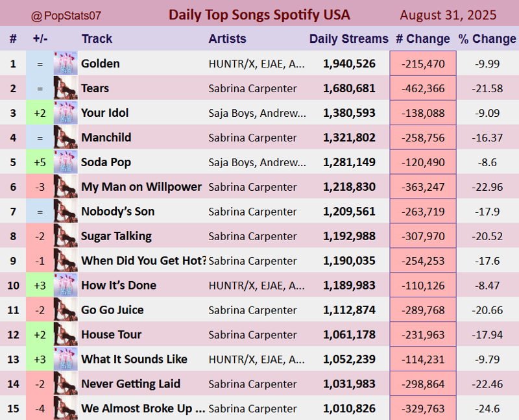Click the -215,470 change cell for Golden

coord(423,63)
